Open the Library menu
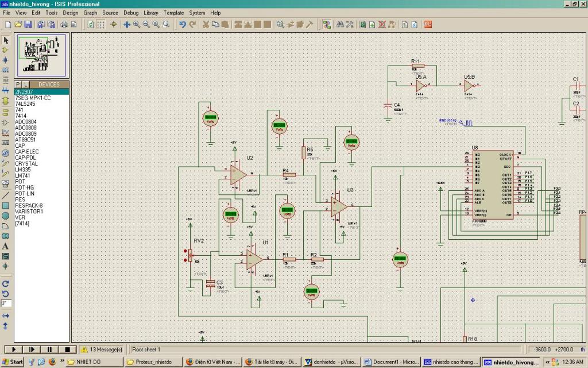Screen dimensions: 588x368 (151, 13)
